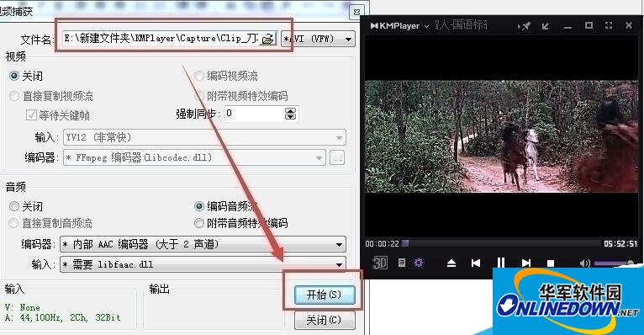644x335 pixels.
Task: Click the 文件名 path input field
Action: (x=161, y=39)
